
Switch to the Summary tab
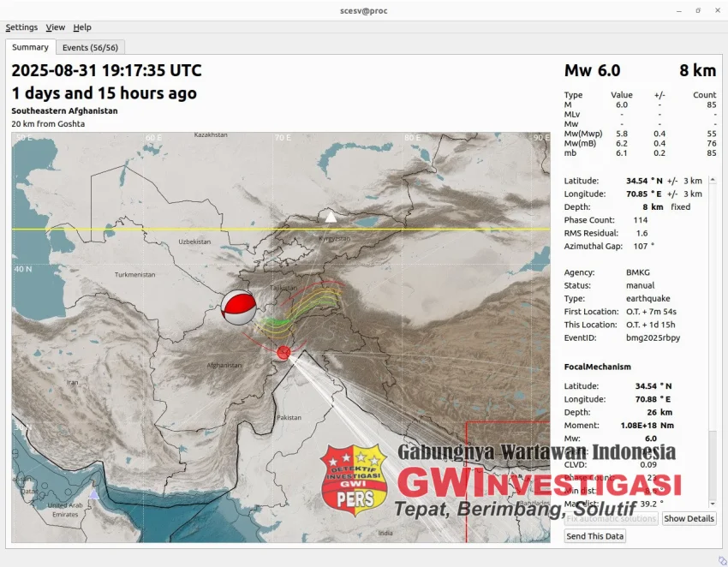[30, 47]
